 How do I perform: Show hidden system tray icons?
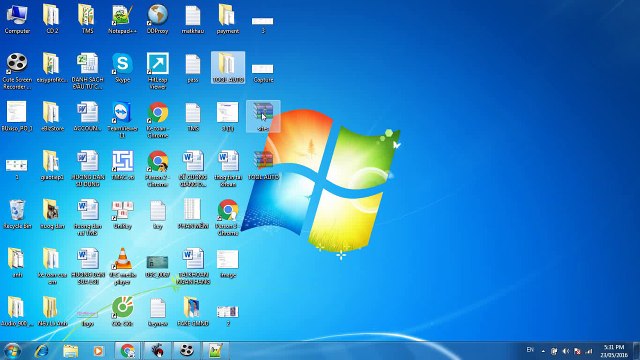[543, 351]
